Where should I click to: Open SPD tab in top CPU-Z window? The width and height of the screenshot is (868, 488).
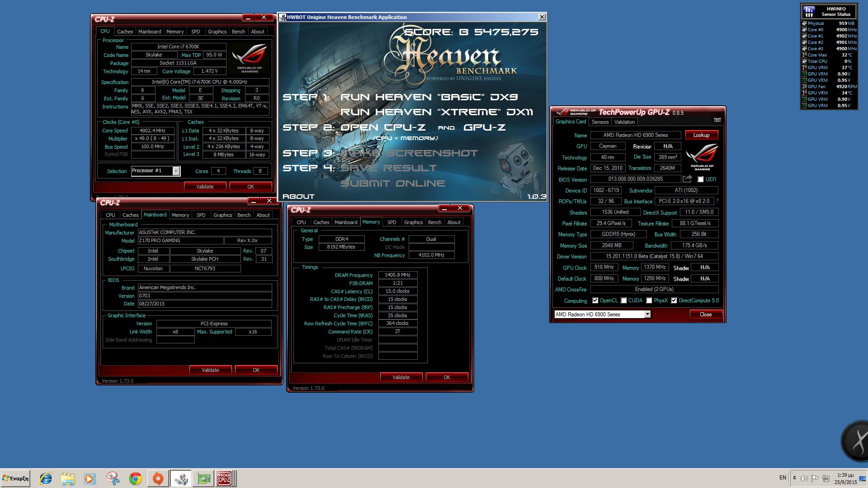[195, 32]
